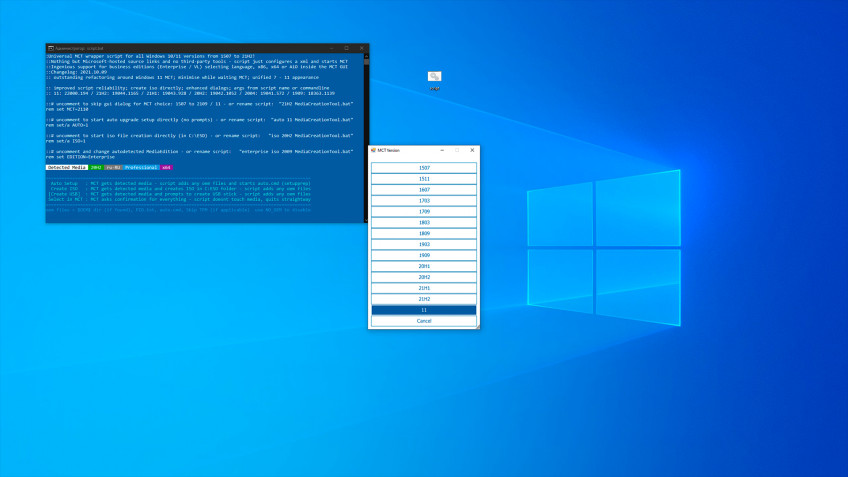Pick version 1909 in the dialog
The width and height of the screenshot is (848, 477).
point(424,255)
